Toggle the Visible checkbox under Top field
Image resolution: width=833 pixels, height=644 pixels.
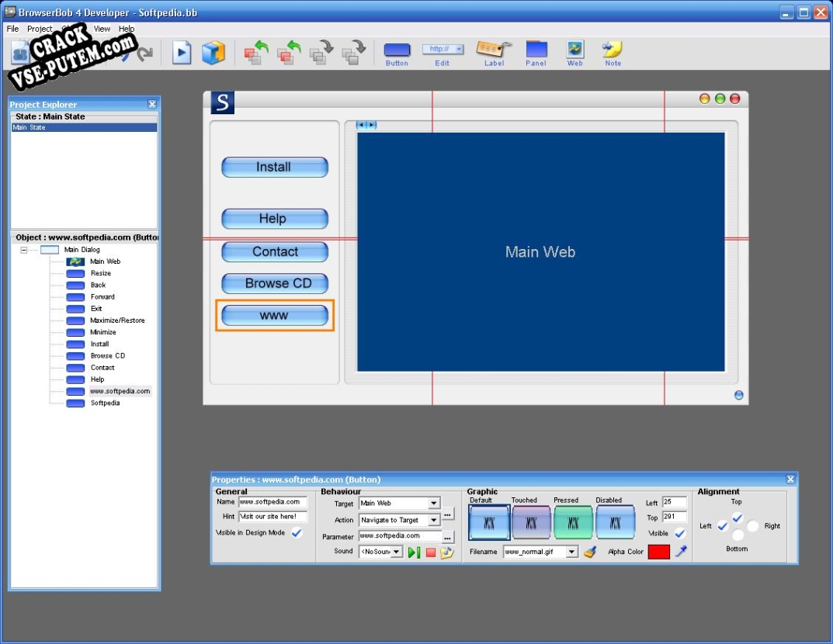(679, 533)
